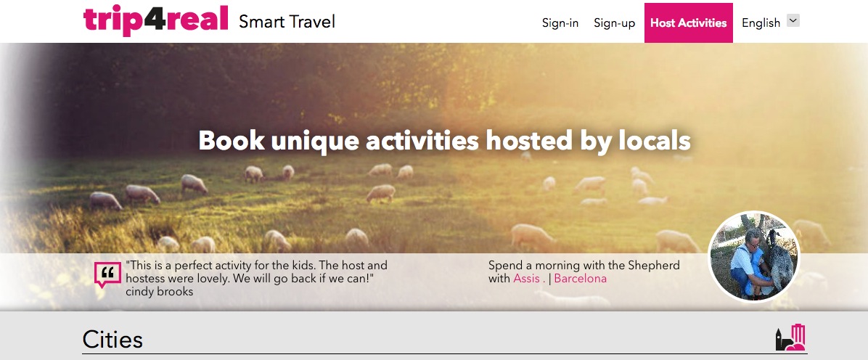
Task: Click reviewer name cindy brooks
Action: pyautogui.click(x=160, y=292)
